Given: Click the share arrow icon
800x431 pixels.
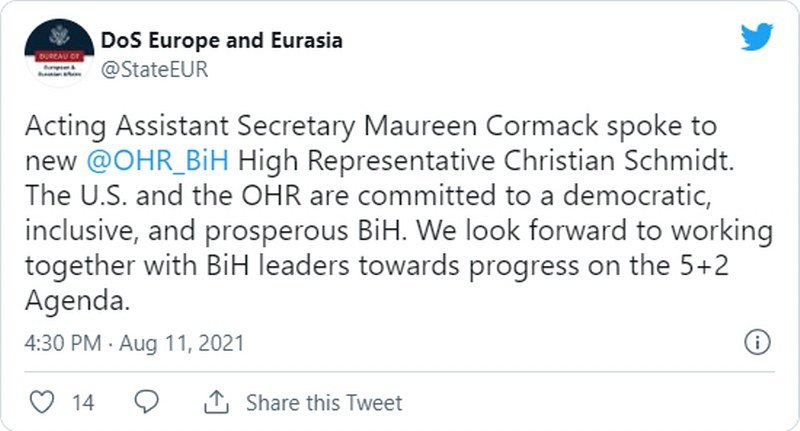Looking at the screenshot, I should click(215, 402).
